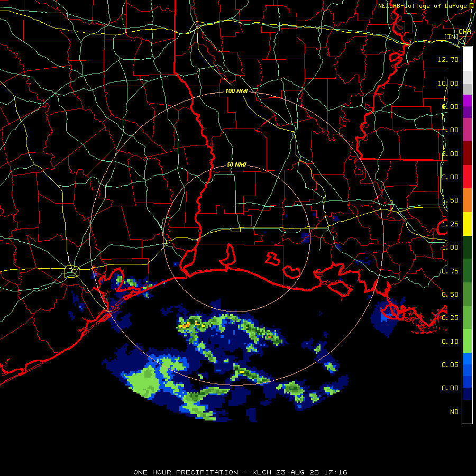Click the '2.00' legend value
Viewport: 476px width, 476px height.
click(450, 177)
